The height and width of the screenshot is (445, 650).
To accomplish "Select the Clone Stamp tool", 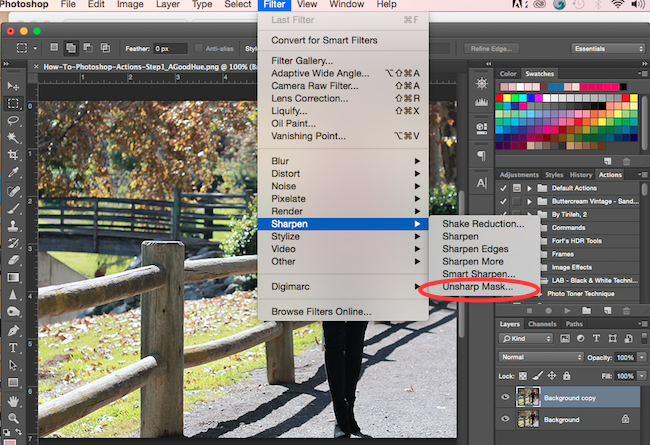I will coord(13,226).
